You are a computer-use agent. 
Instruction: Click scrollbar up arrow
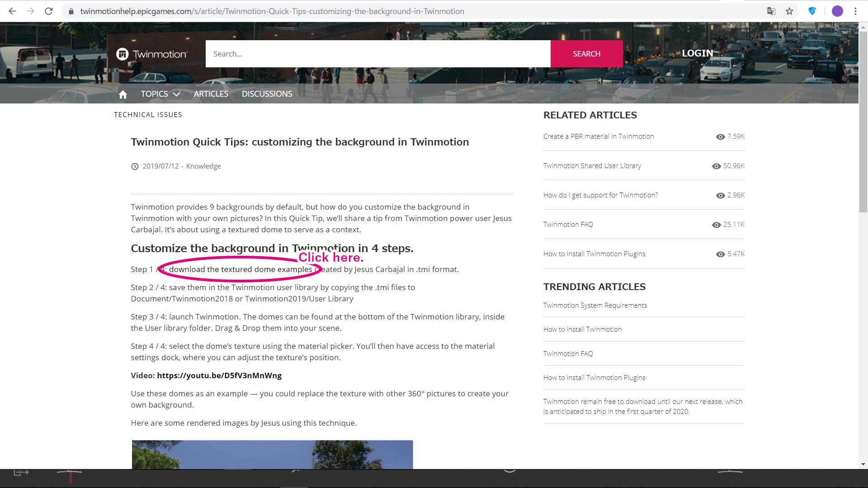[863, 27]
